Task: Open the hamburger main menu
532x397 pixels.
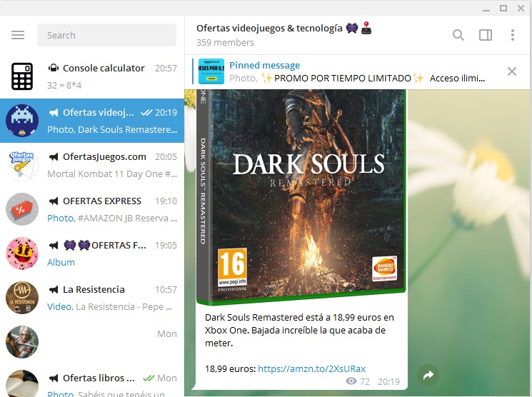Action: 18,35
